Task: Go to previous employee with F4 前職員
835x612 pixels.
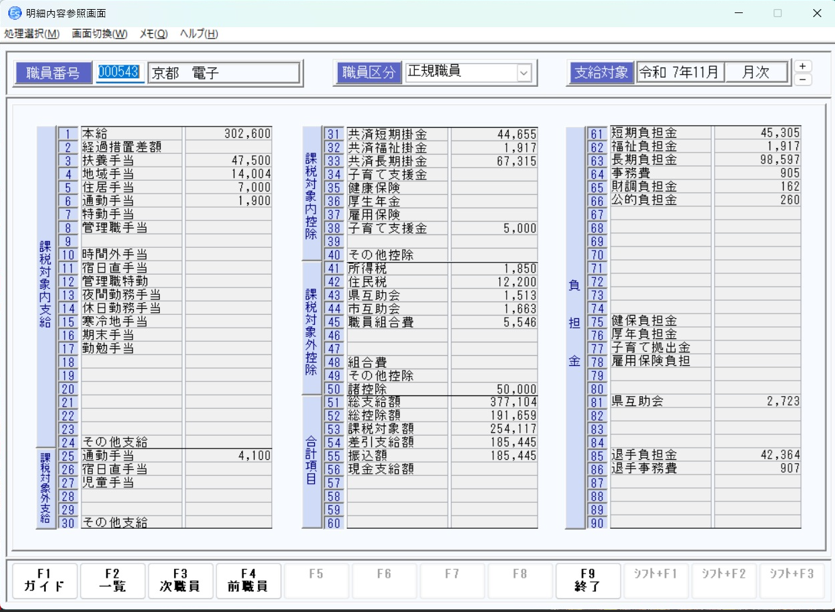Action: tap(248, 581)
